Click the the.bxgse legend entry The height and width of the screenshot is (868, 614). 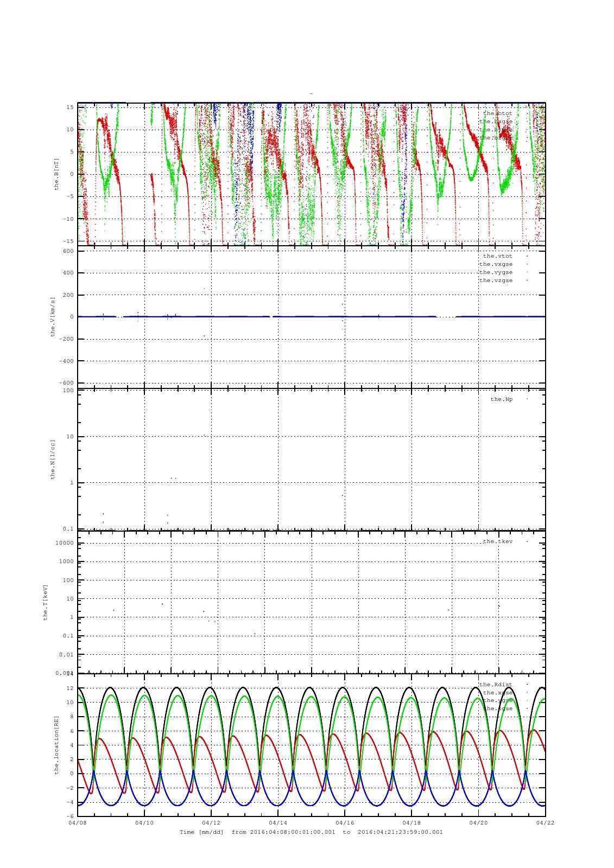[x=496, y=122]
